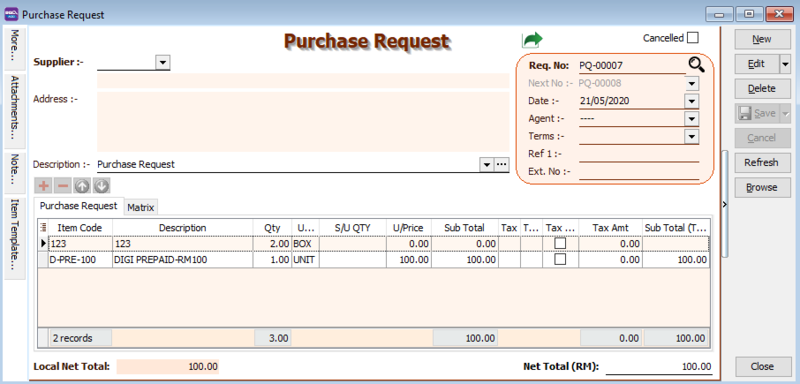
Task: Click the Cancel button
Action: click(x=762, y=138)
